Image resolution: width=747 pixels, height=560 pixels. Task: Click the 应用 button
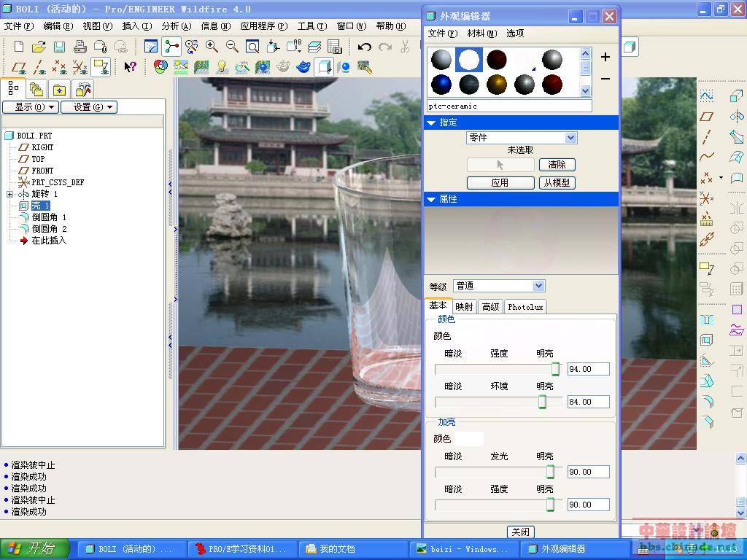pyautogui.click(x=500, y=183)
